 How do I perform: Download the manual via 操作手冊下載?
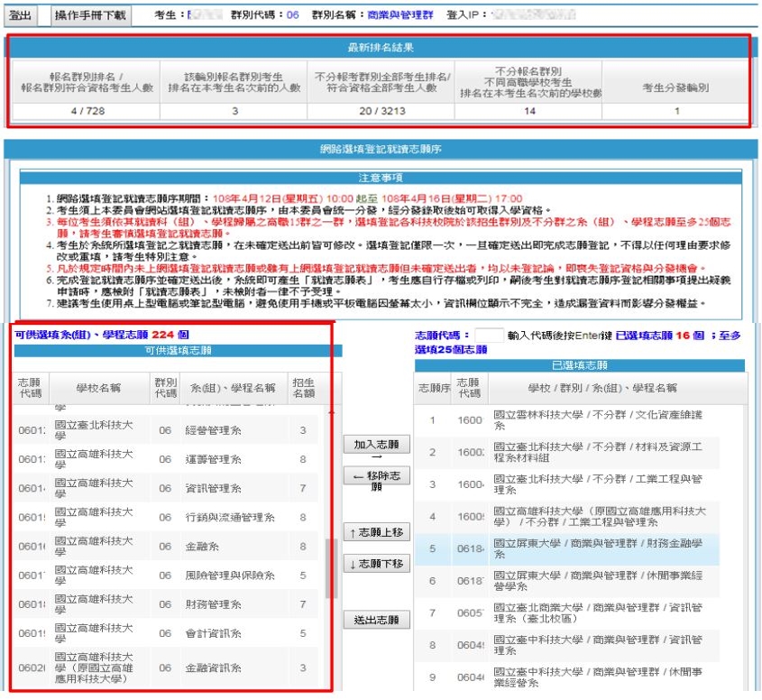click(x=91, y=15)
